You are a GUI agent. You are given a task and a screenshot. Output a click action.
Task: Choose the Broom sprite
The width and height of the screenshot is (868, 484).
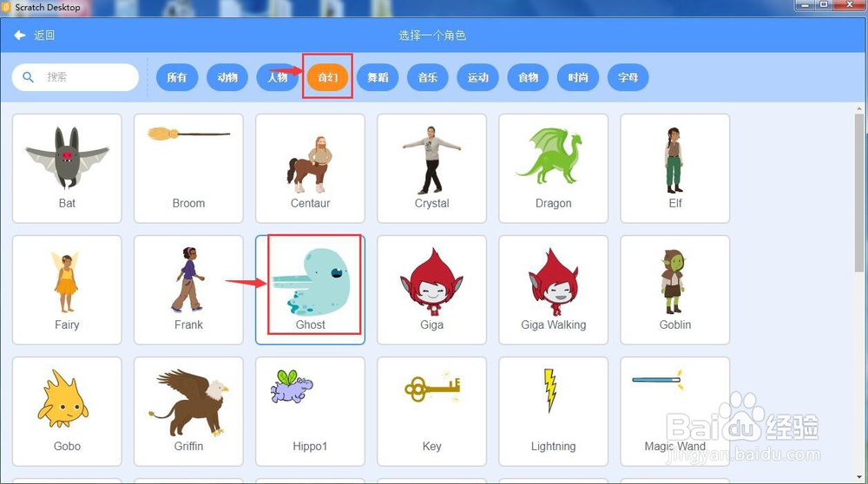coord(188,168)
